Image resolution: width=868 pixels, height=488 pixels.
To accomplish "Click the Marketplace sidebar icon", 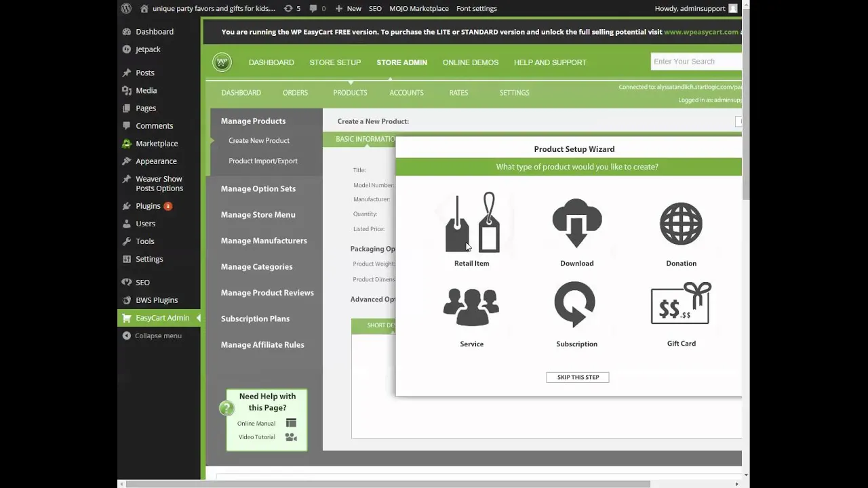I will (x=127, y=143).
